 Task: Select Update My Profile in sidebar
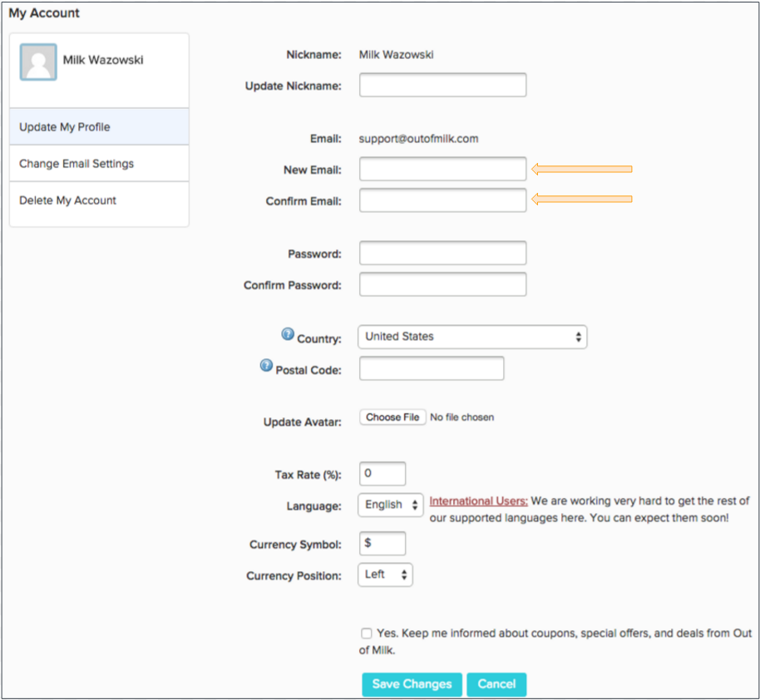pyautogui.click(x=99, y=126)
